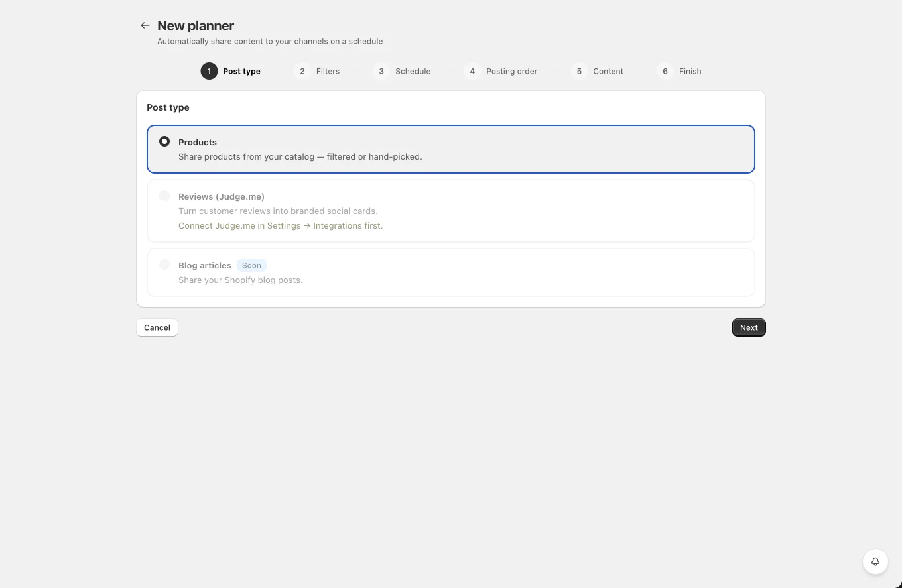Image resolution: width=902 pixels, height=588 pixels.
Task: Select the Reviews (Judge.me) radio button
Action: tap(164, 196)
